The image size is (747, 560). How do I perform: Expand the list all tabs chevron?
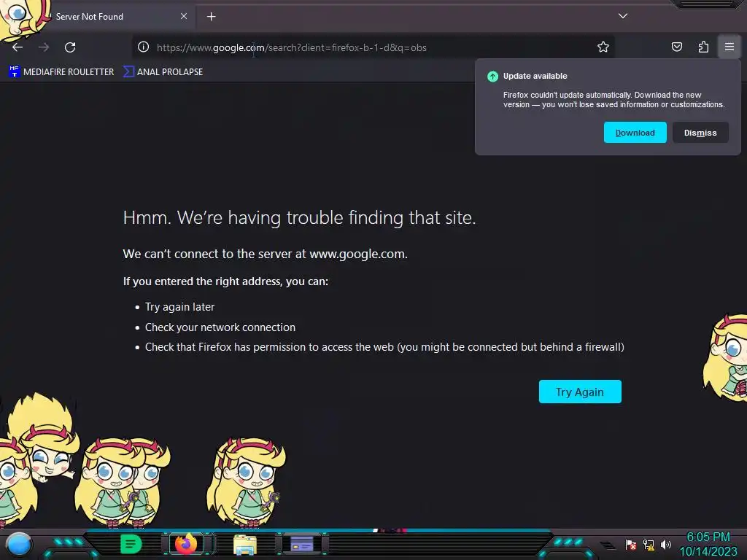coord(623,16)
